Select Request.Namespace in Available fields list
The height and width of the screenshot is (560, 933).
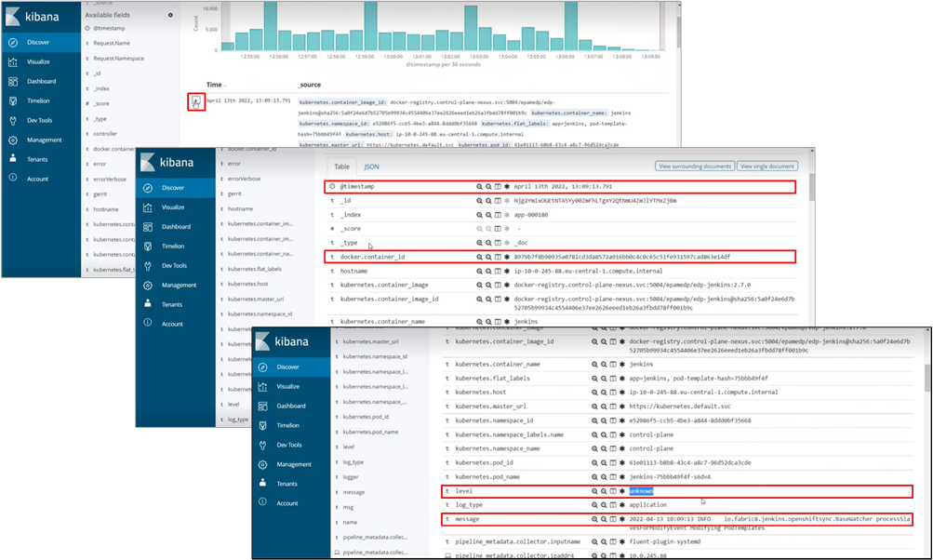pos(118,59)
